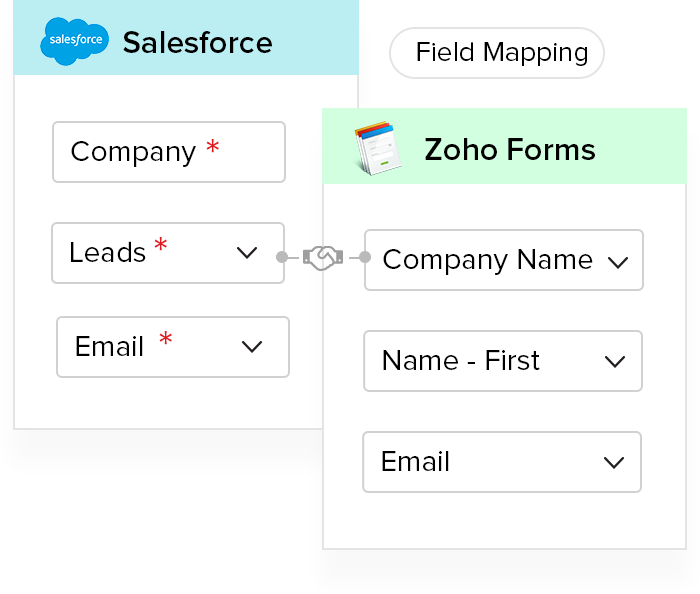Image resolution: width=700 pixels, height=594 pixels.
Task: Expand the Company Name dropdown arrow
Action: click(618, 262)
